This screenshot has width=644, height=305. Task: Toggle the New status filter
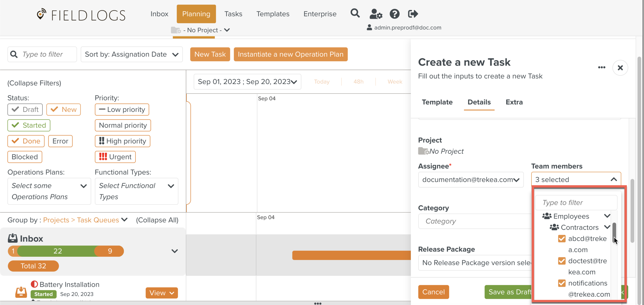point(63,110)
